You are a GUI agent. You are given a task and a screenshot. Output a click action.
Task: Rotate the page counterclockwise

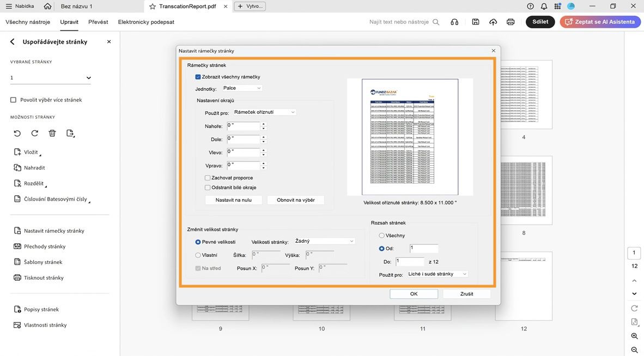click(17, 133)
